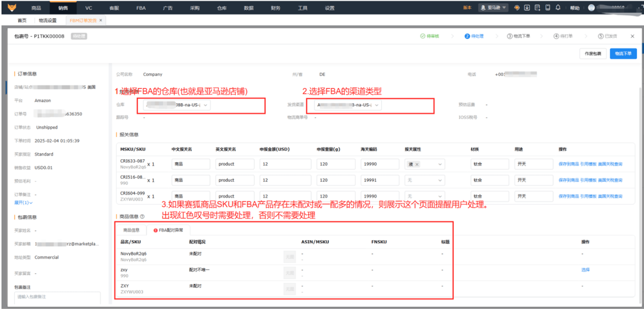Open the FBA menu in the top navigation
Screen dimensions: 644x309
pyautogui.click(x=141, y=8)
